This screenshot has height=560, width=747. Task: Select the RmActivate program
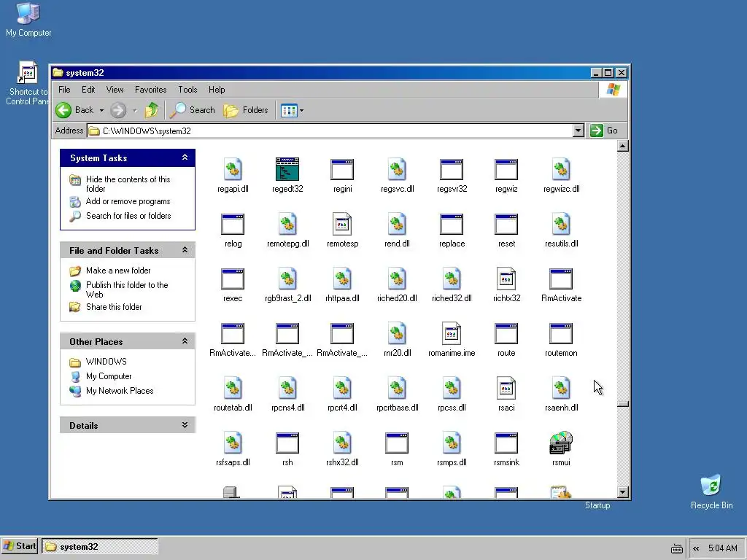[x=561, y=285]
